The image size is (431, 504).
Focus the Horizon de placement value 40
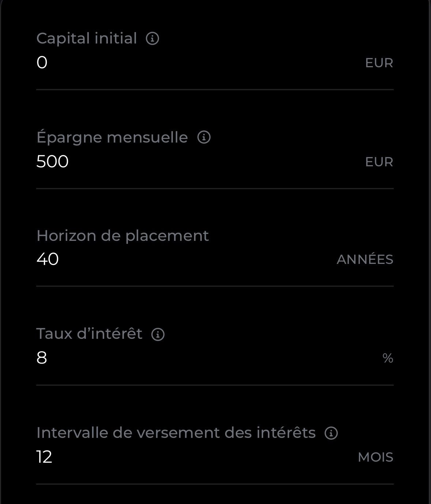48,259
